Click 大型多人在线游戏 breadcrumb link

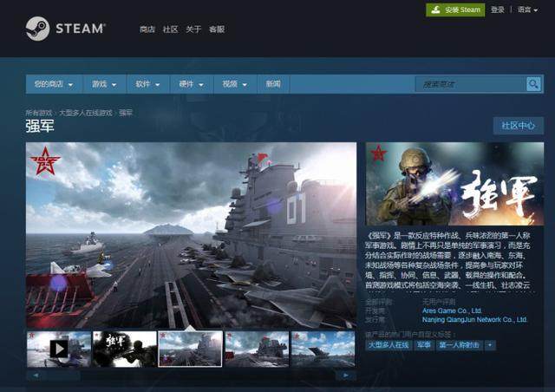pos(85,113)
